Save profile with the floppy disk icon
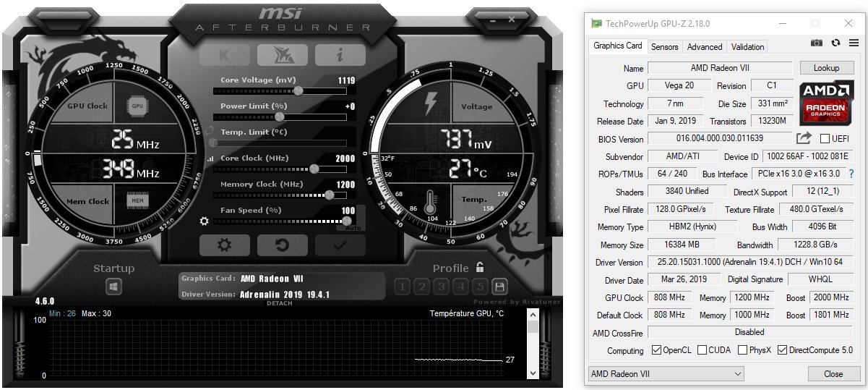This screenshot has width=868, height=390. pyautogui.click(x=499, y=287)
